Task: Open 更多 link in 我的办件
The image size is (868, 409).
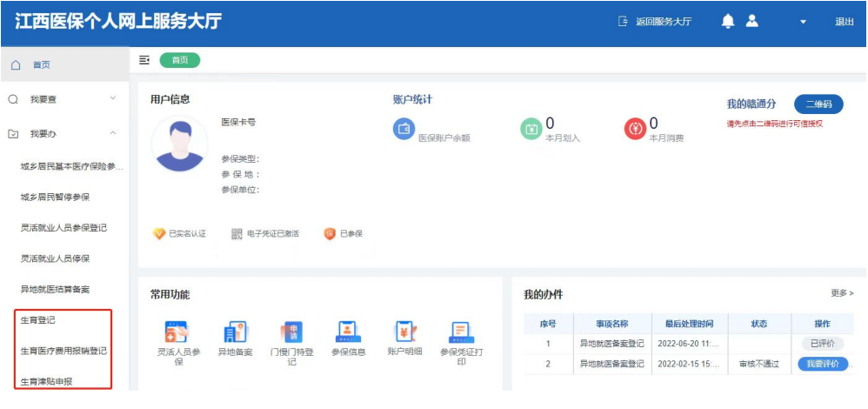Action: pos(842,294)
